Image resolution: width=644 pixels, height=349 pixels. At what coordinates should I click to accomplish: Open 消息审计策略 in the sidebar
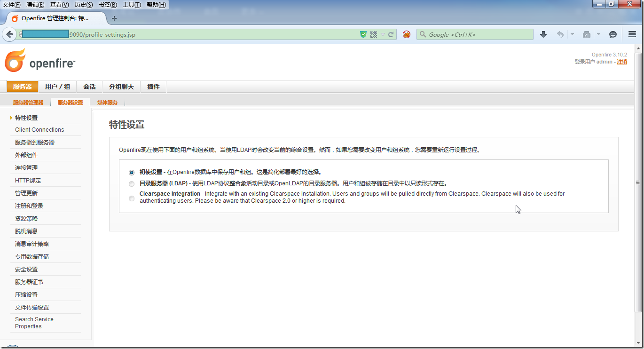[x=32, y=244]
